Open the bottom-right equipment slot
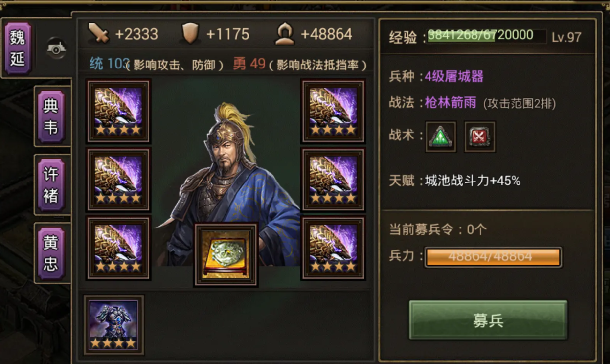 click(334, 248)
